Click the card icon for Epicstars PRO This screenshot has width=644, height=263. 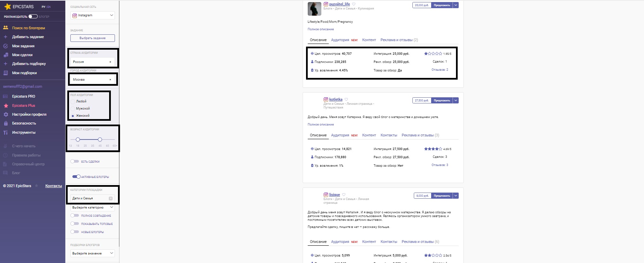click(5, 96)
